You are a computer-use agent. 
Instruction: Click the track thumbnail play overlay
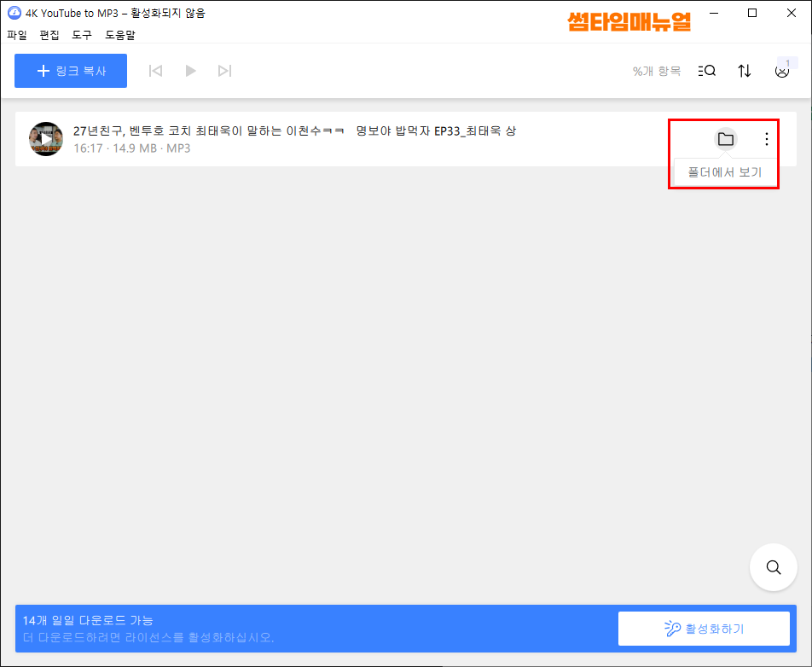point(46,139)
